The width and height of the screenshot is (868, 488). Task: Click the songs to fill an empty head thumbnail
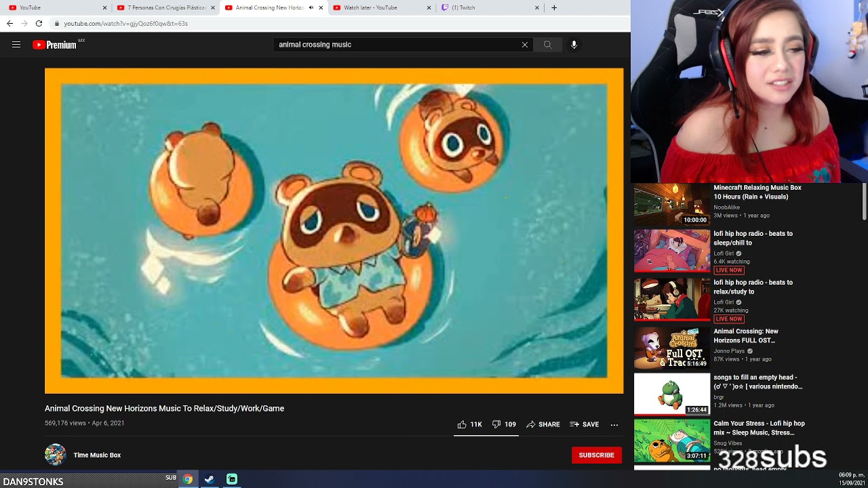[672, 394]
